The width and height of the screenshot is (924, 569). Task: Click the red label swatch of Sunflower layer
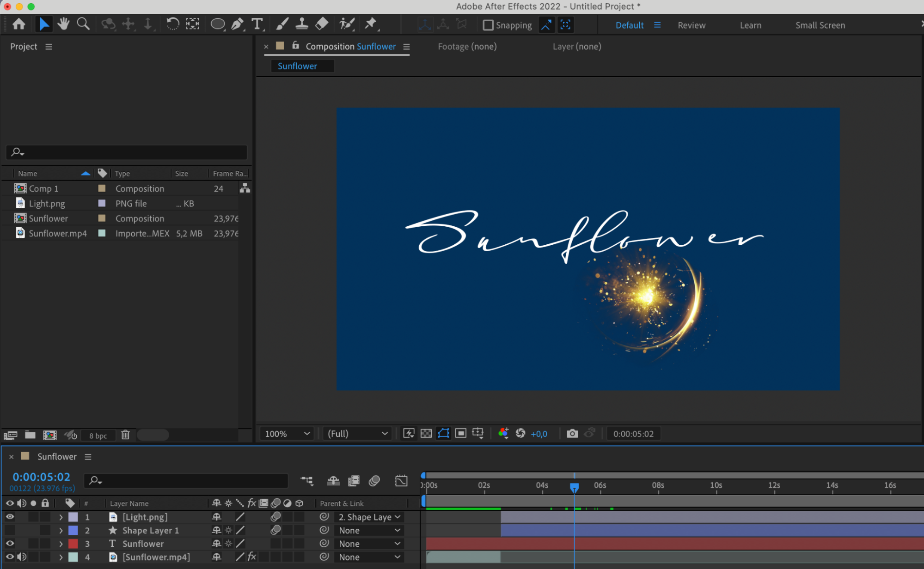point(73,544)
